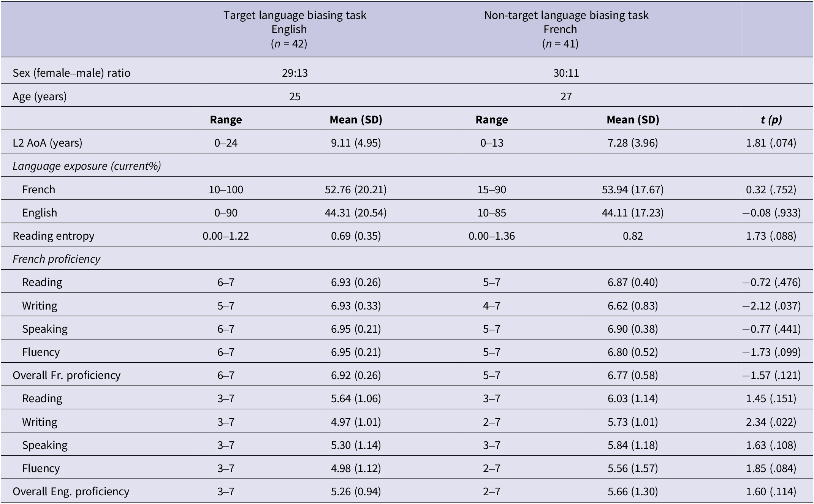The width and height of the screenshot is (814, 504).
Task: Click the 'Target language biasing task' header
Action: point(295,15)
